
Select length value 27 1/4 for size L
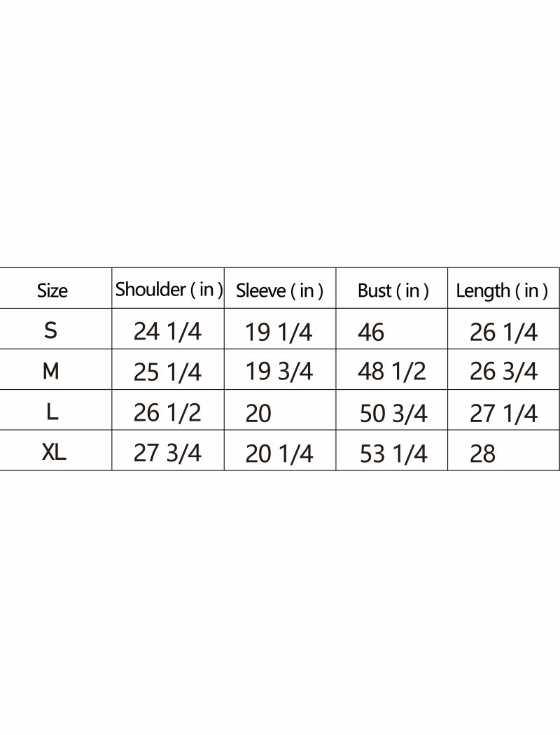[503, 414]
